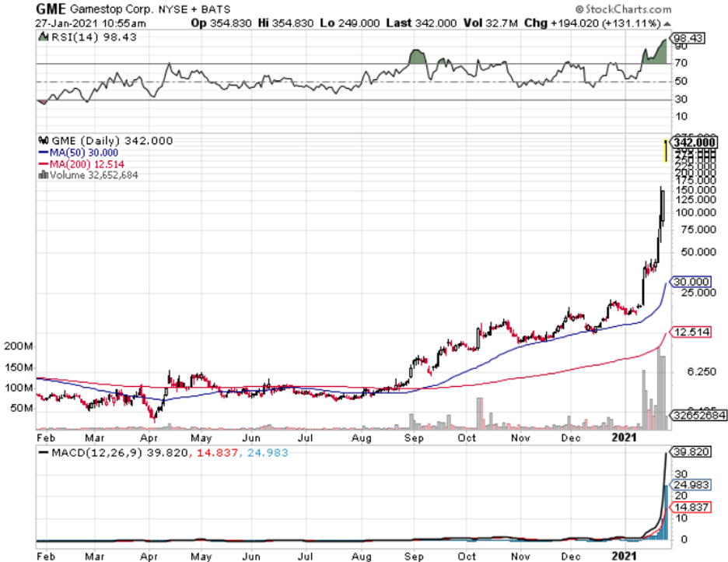Click the blue MA(50) legend line marker

[x=44, y=153]
